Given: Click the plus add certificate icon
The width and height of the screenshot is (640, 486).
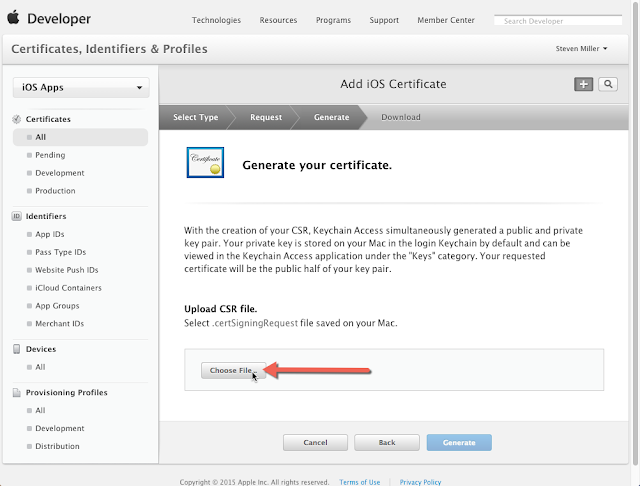Looking at the screenshot, I should [x=583, y=84].
